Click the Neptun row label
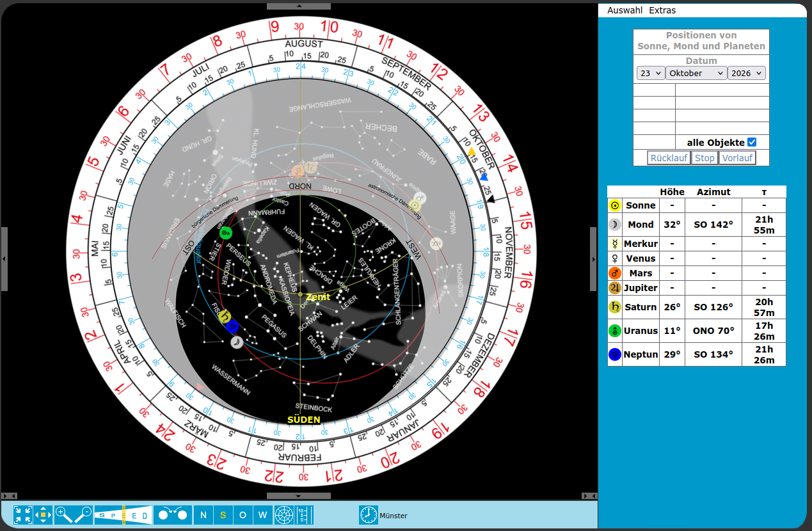 641,354
